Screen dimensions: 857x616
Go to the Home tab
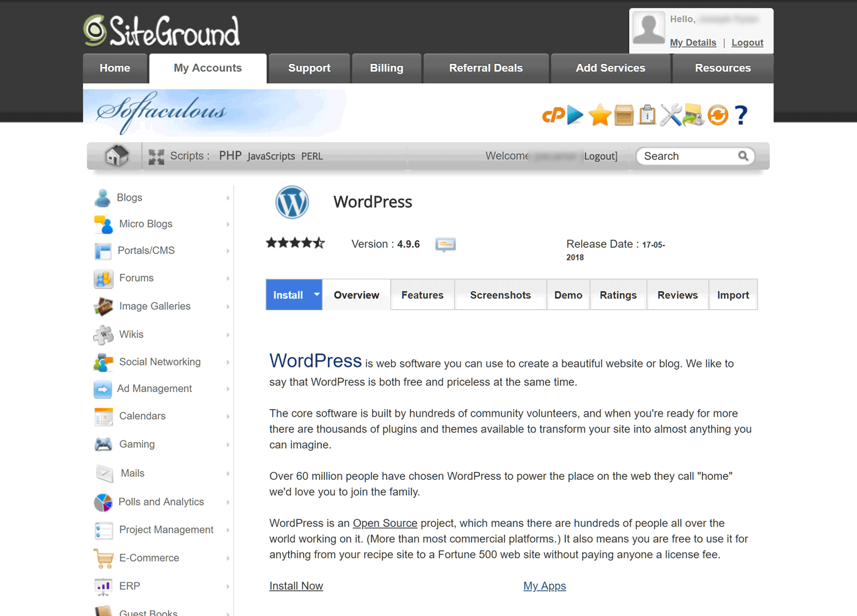(115, 68)
